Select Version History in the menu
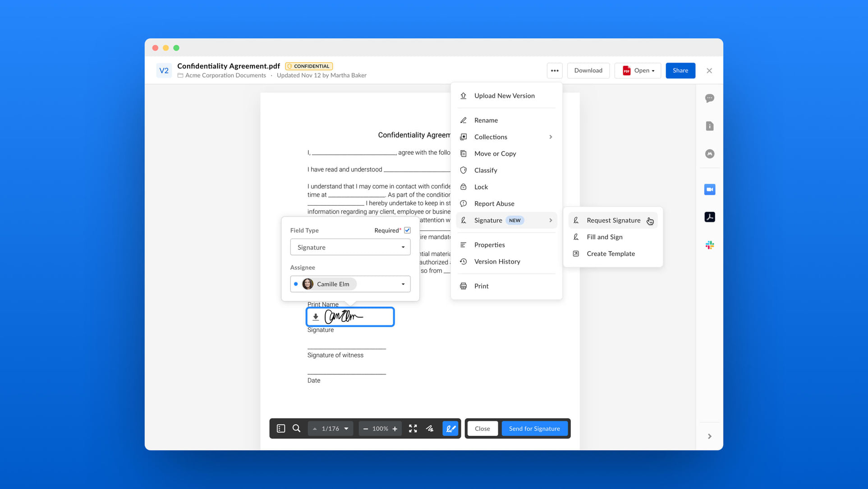Image resolution: width=868 pixels, height=489 pixels. click(497, 262)
